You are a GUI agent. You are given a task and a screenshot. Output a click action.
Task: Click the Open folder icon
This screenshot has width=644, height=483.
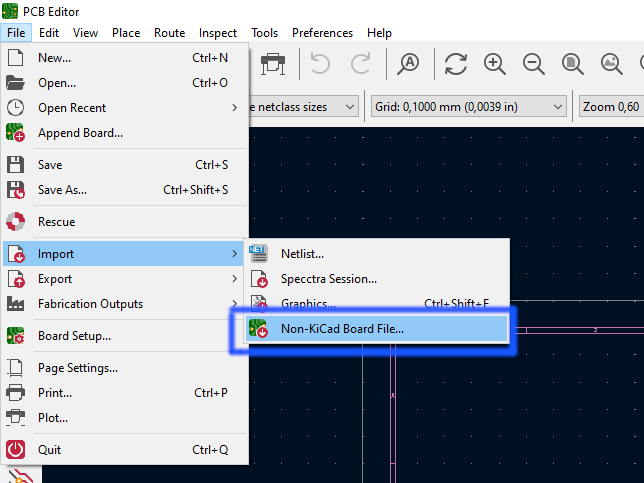pyautogui.click(x=15, y=83)
